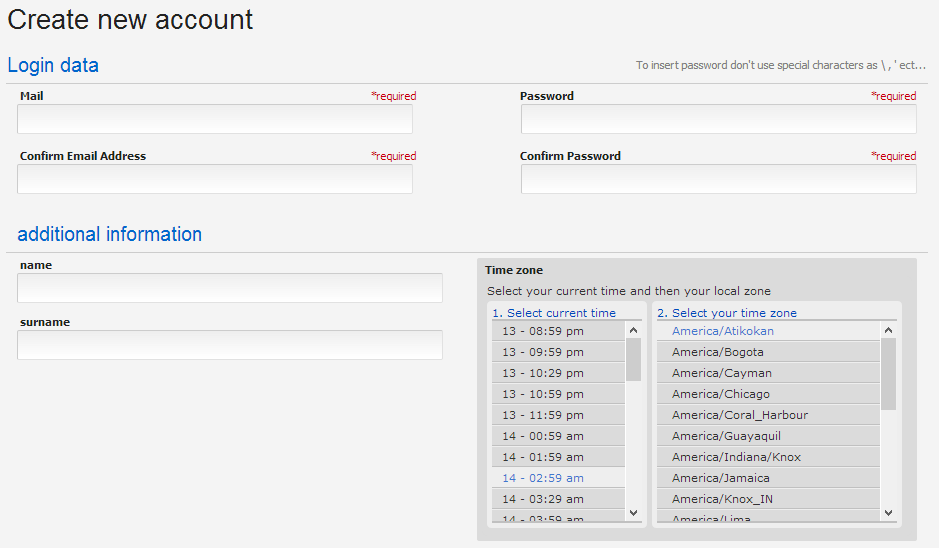Click the Mail input field
The width and height of the screenshot is (939, 548).
point(214,119)
